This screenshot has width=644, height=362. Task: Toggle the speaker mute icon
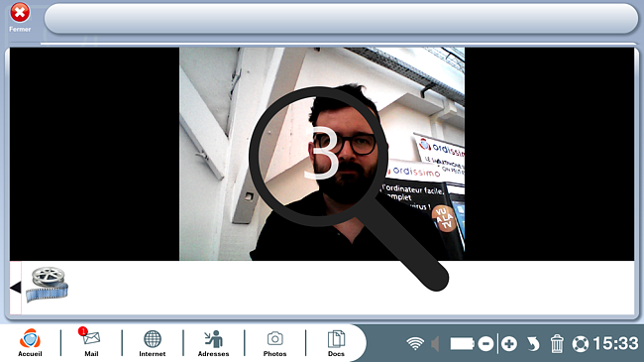pyautogui.click(x=435, y=343)
